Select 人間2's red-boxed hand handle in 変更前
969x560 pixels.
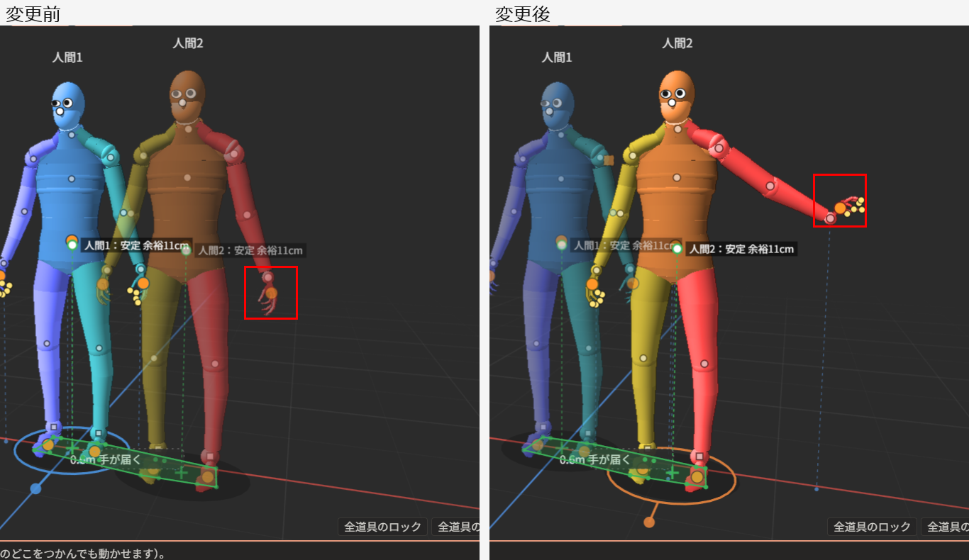coord(271,292)
